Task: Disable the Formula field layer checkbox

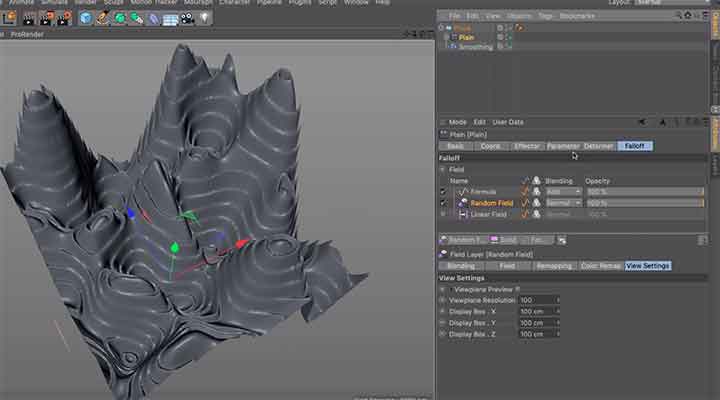Action: tap(443, 191)
